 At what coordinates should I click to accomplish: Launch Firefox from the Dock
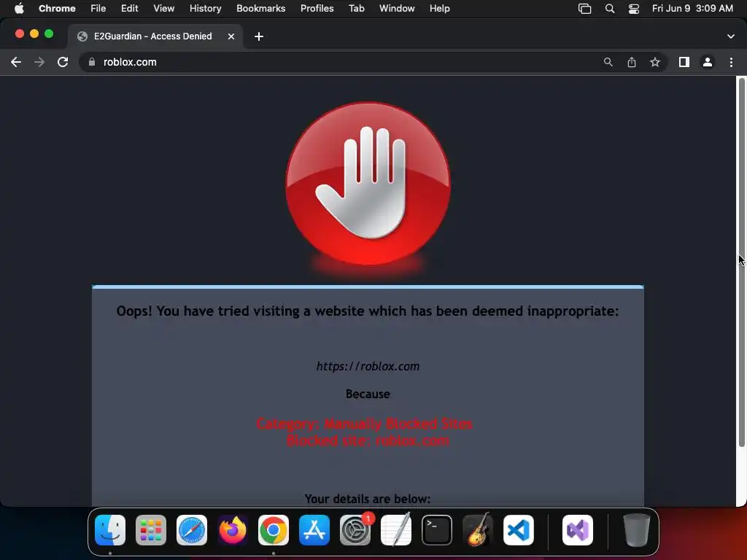point(233,530)
